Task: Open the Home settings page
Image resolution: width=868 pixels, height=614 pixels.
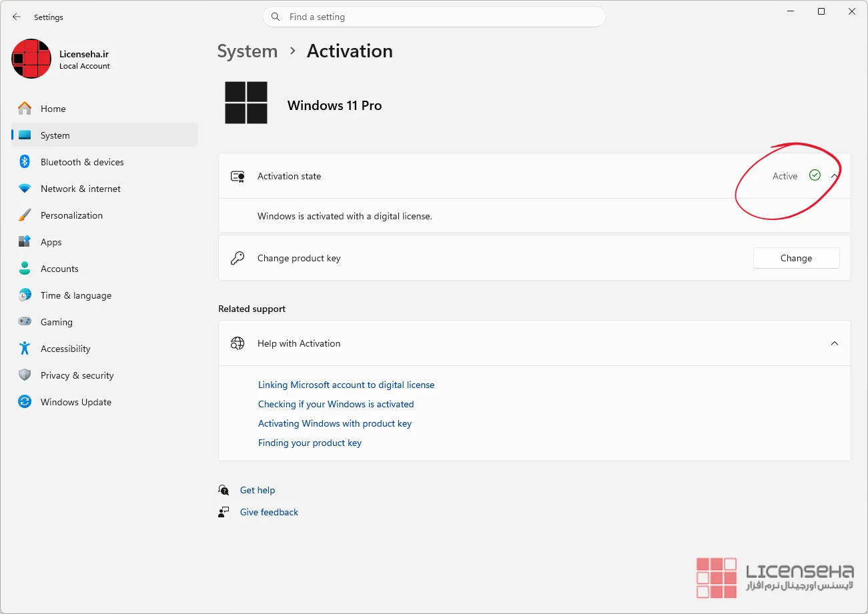Action: [105, 109]
